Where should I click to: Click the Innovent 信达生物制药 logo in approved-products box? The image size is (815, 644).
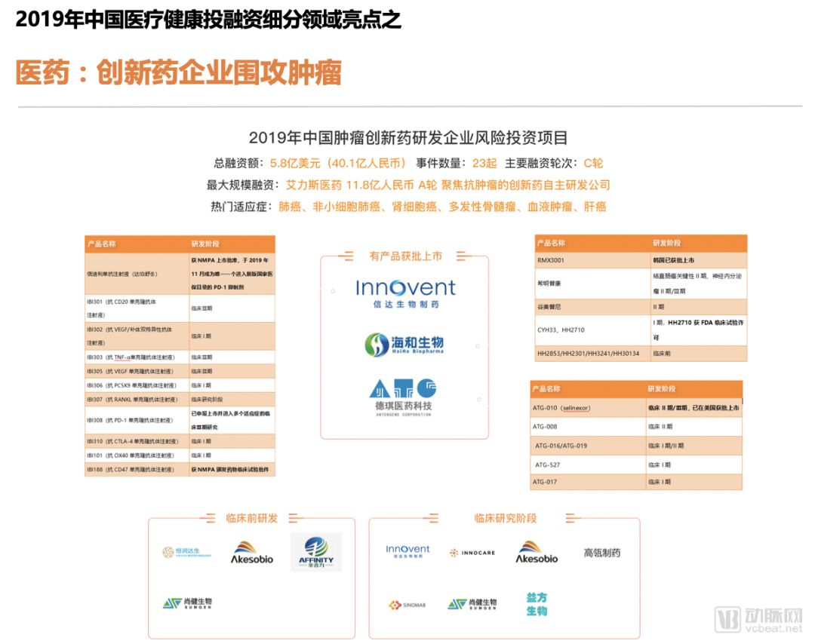click(405, 294)
